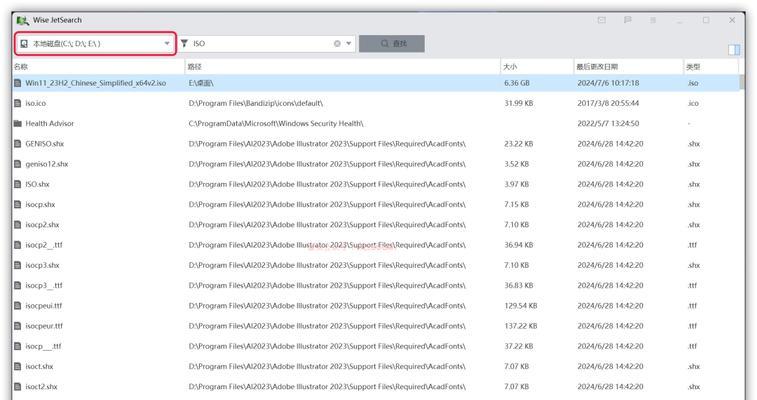Click the 137.22 KB size cell
This screenshot has width=757, height=400.
pyautogui.click(x=520, y=326)
